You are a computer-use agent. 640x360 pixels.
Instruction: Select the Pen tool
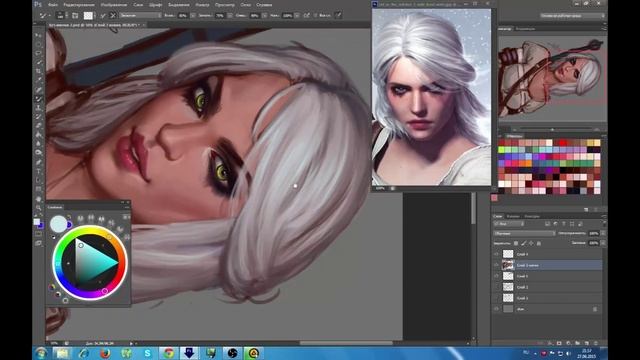point(39,162)
